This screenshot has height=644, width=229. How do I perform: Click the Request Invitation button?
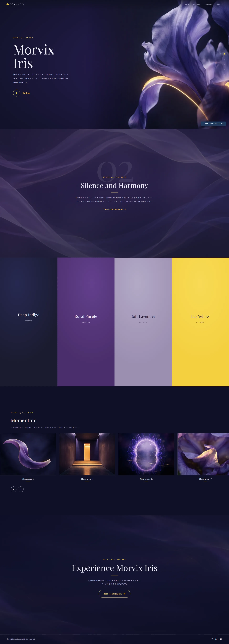point(114,594)
